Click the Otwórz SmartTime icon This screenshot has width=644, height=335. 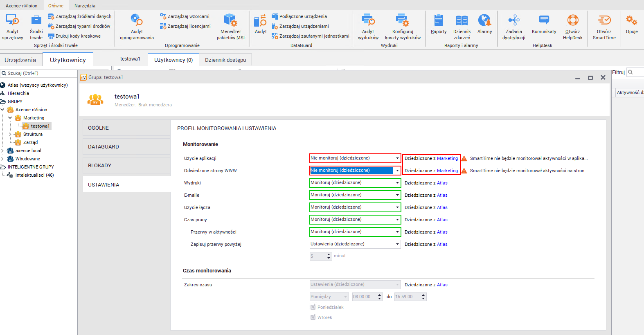604,20
